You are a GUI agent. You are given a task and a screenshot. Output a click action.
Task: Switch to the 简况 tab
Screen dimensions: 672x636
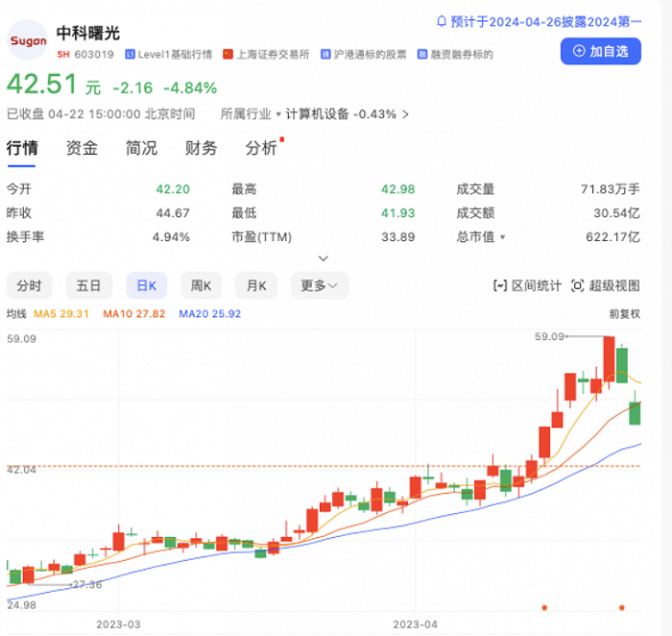(141, 148)
